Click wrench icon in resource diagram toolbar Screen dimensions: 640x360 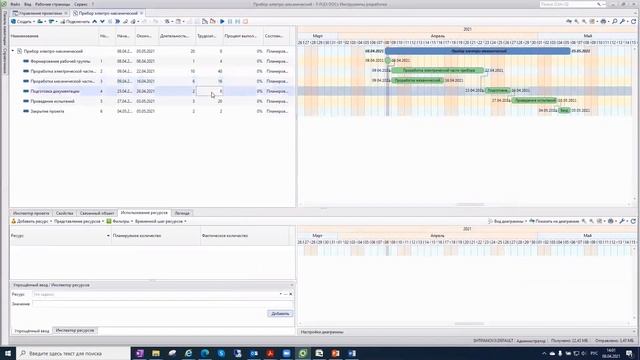[623, 221]
